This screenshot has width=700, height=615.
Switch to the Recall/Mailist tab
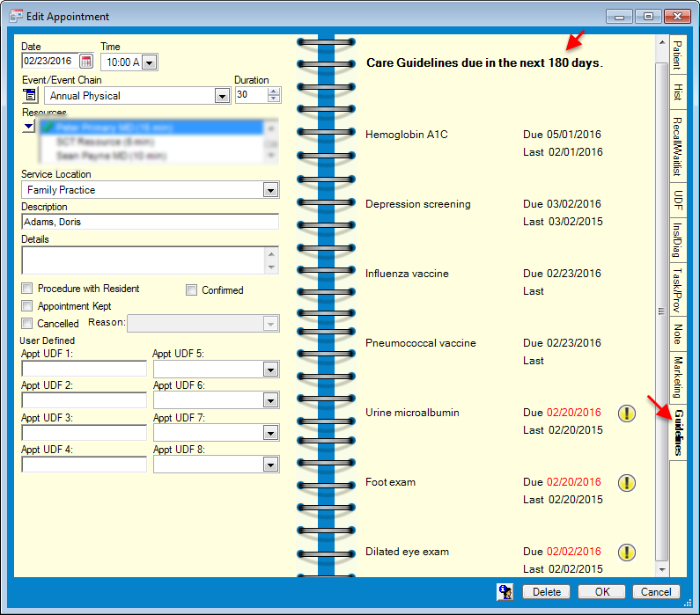677,147
